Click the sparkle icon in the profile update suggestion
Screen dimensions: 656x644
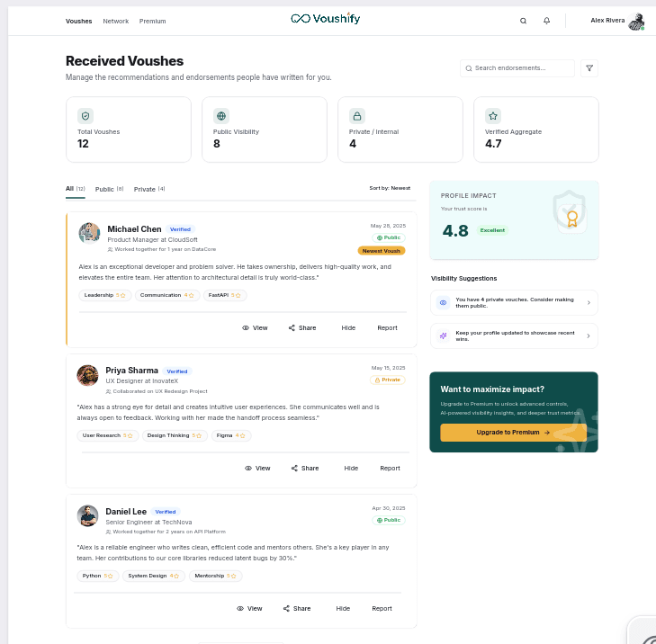click(443, 335)
